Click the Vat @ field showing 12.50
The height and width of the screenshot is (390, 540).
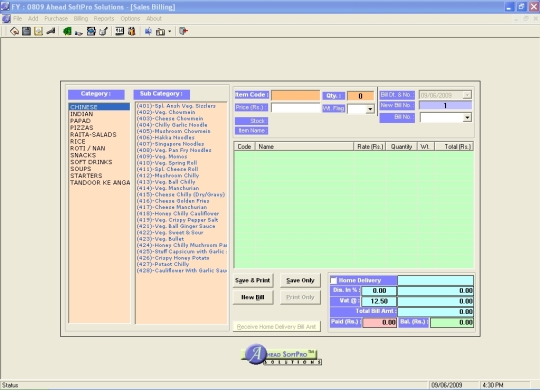click(x=379, y=301)
